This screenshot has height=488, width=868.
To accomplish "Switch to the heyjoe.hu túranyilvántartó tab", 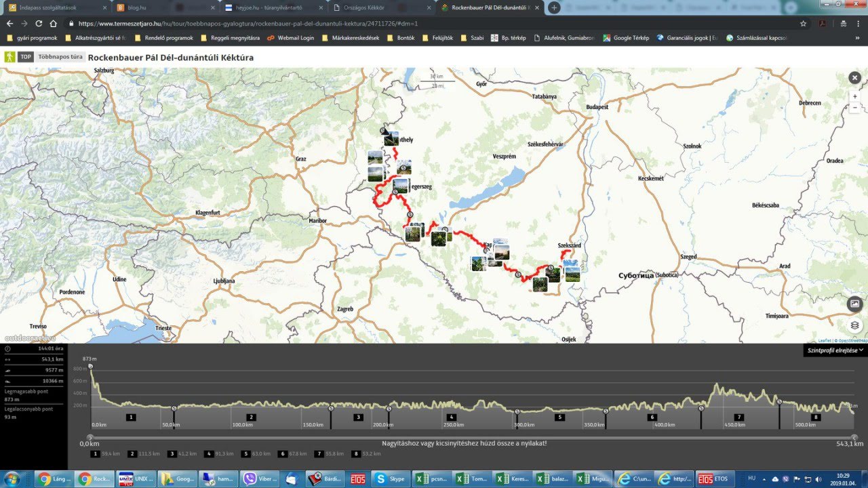I will [x=275, y=7].
